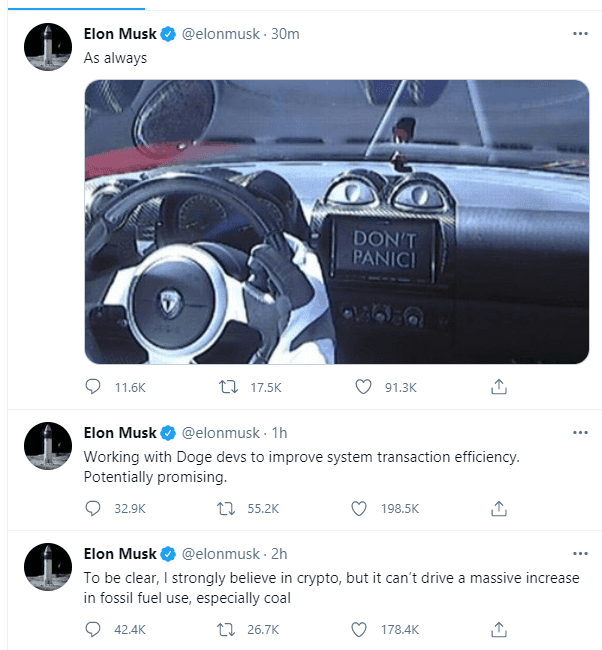
Task: Like the crypto fossil fuel tweet
Action: click(360, 629)
